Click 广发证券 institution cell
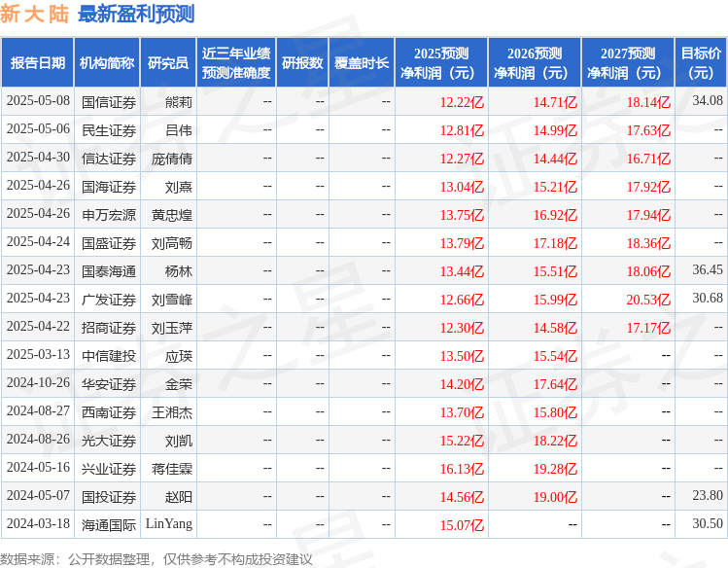This screenshot has height=568, width=728. click(x=109, y=300)
